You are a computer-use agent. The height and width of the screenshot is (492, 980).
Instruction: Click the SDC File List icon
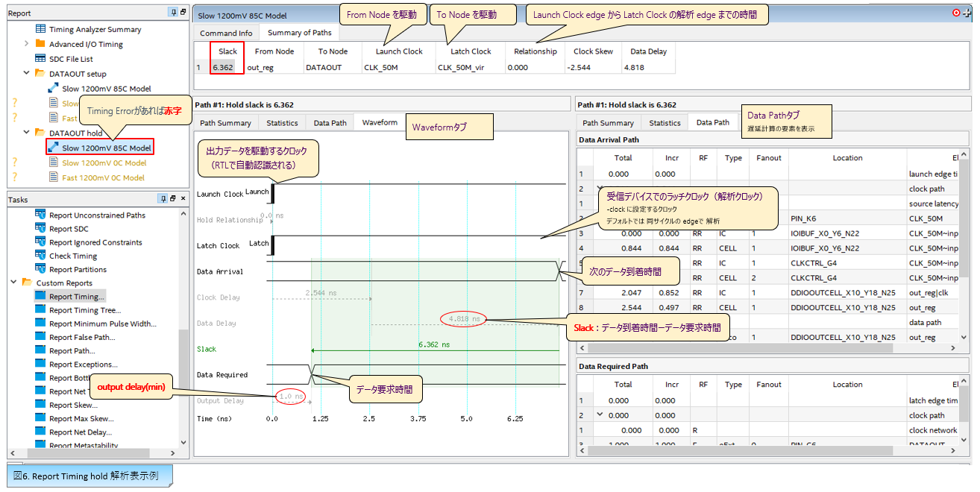(40, 59)
